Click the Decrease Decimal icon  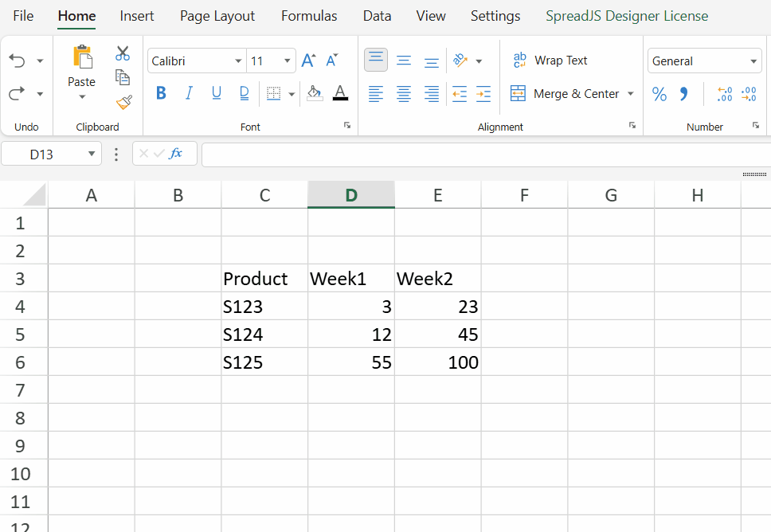click(749, 93)
